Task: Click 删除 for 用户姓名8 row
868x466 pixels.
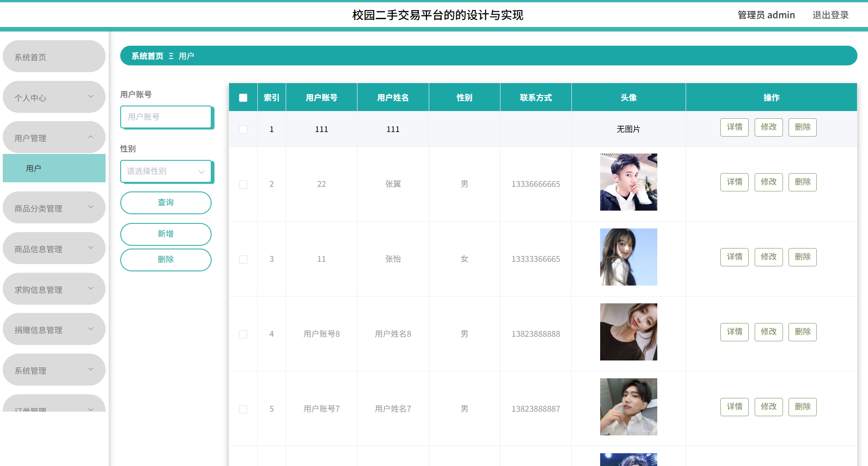Action: (803, 332)
